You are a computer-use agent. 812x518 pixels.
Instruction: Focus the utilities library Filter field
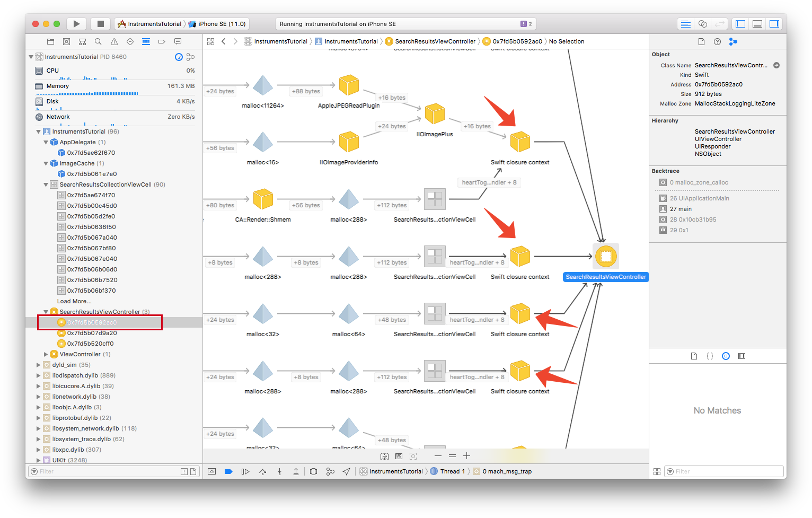725,471
